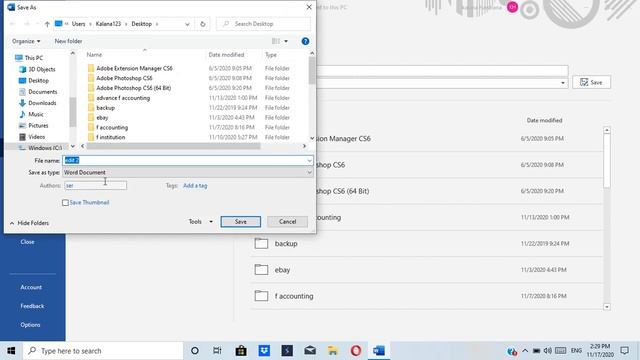Click the file list vertical scrollbar

[312, 71]
